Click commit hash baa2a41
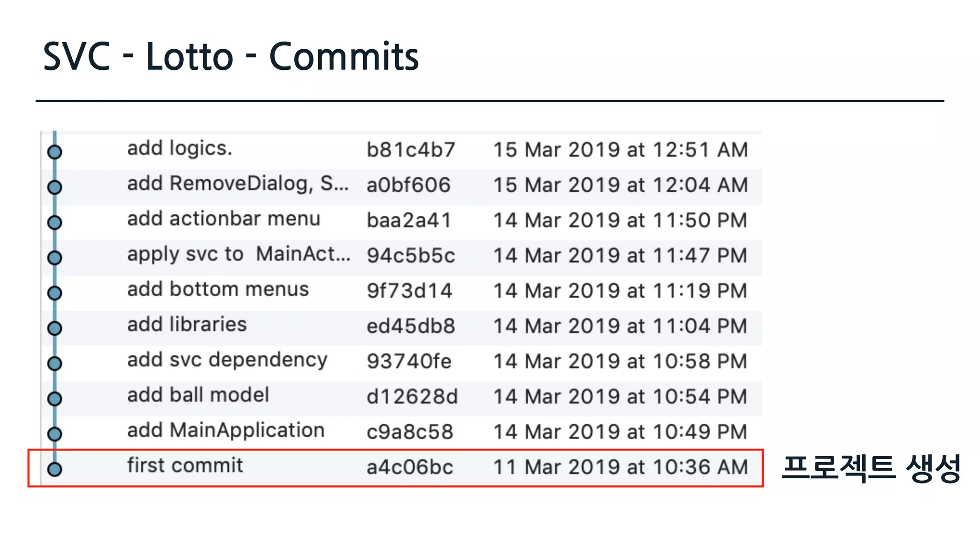The width and height of the screenshot is (980, 551). [409, 220]
